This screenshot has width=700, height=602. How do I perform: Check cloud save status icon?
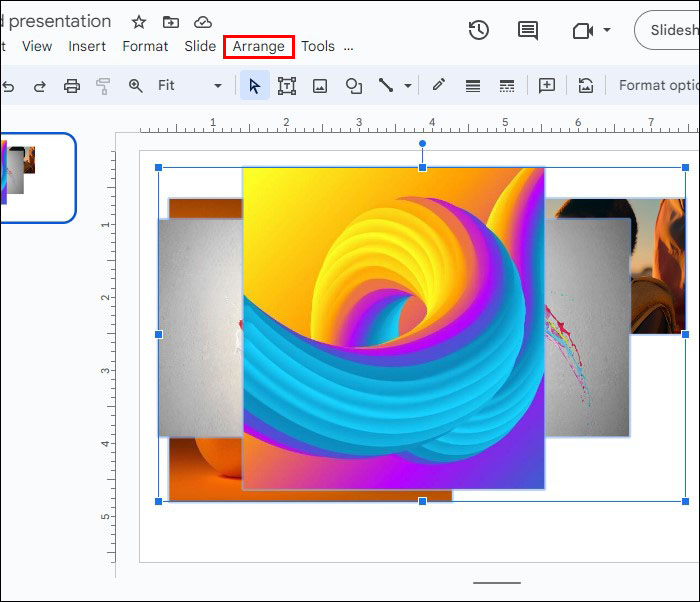(x=203, y=22)
